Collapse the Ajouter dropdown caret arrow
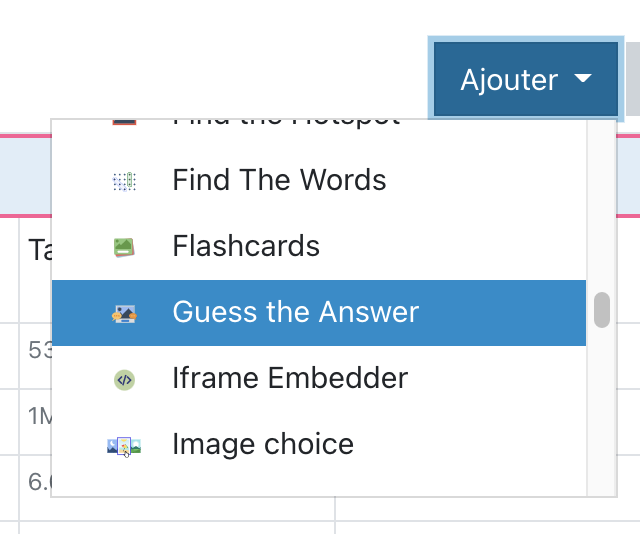Image resolution: width=640 pixels, height=534 pixels. point(584,79)
